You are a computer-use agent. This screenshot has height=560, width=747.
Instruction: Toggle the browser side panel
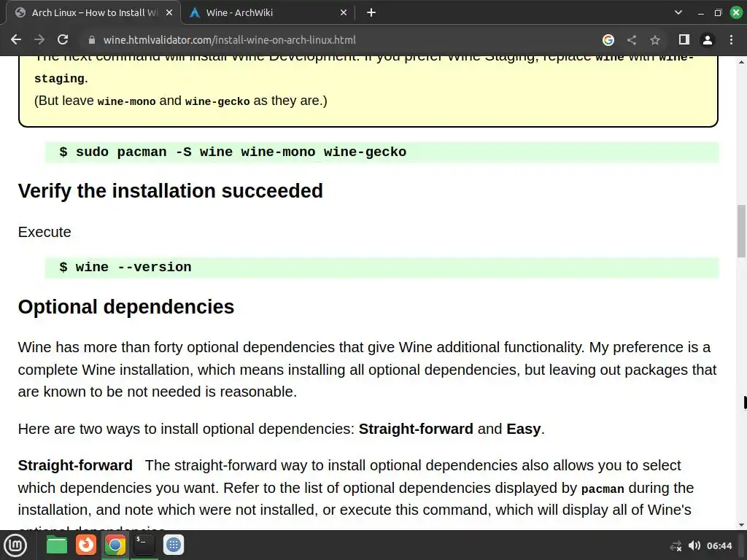pos(684,39)
